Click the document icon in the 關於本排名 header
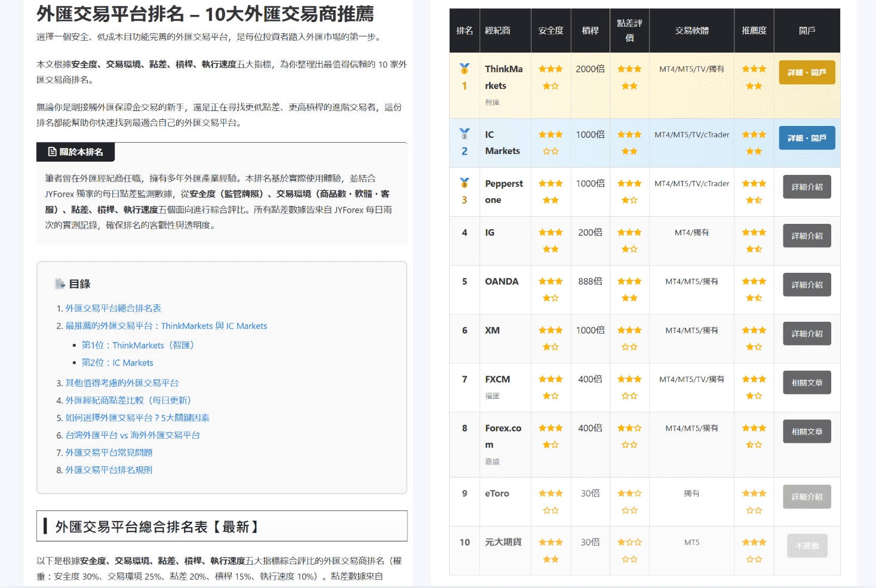This screenshot has width=876, height=588. 51,152
